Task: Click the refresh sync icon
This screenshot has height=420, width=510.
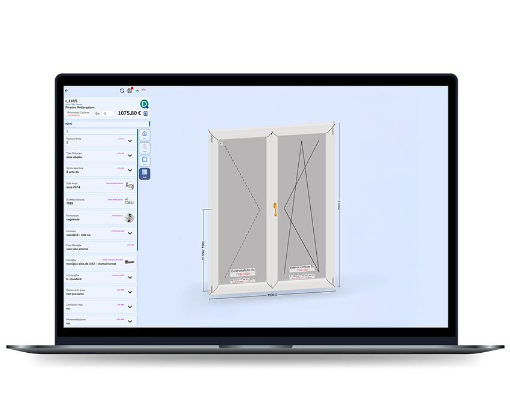Action: tap(122, 91)
